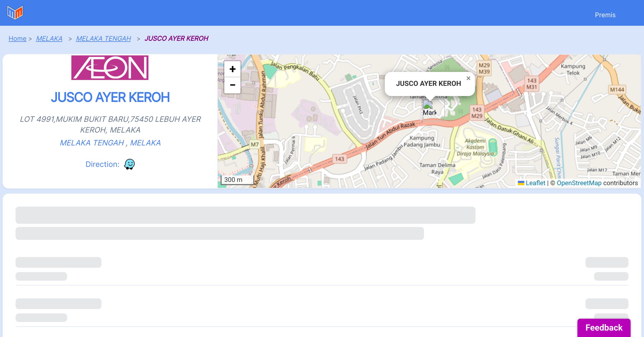Open Waze directions icon
The width and height of the screenshot is (644, 337).
coord(129,164)
